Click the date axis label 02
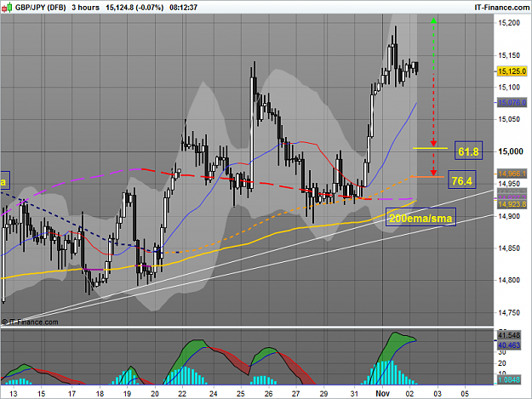Screen dimensions: 532x399 [410, 394]
